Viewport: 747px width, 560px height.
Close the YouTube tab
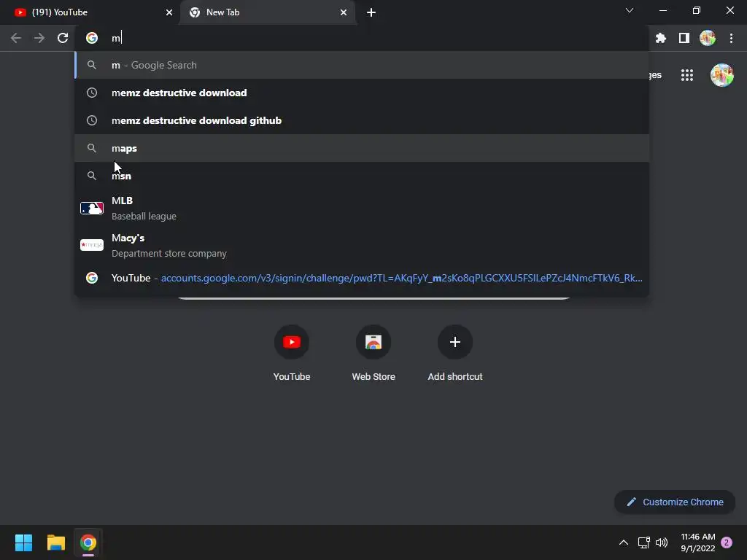click(x=169, y=12)
